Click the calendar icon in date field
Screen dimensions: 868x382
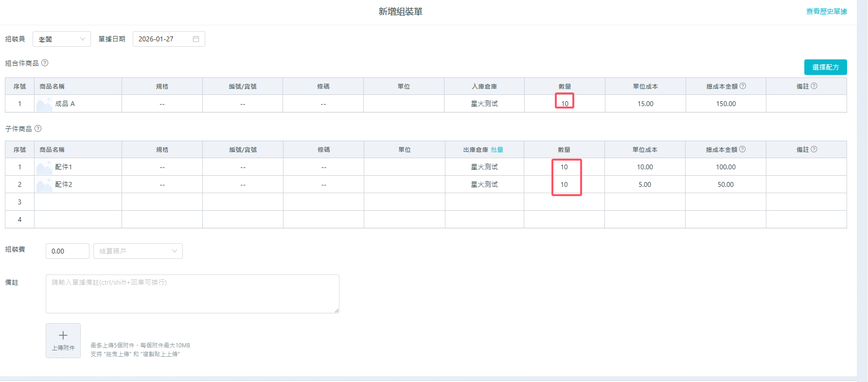pyautogui.click(x=196, y=39)
